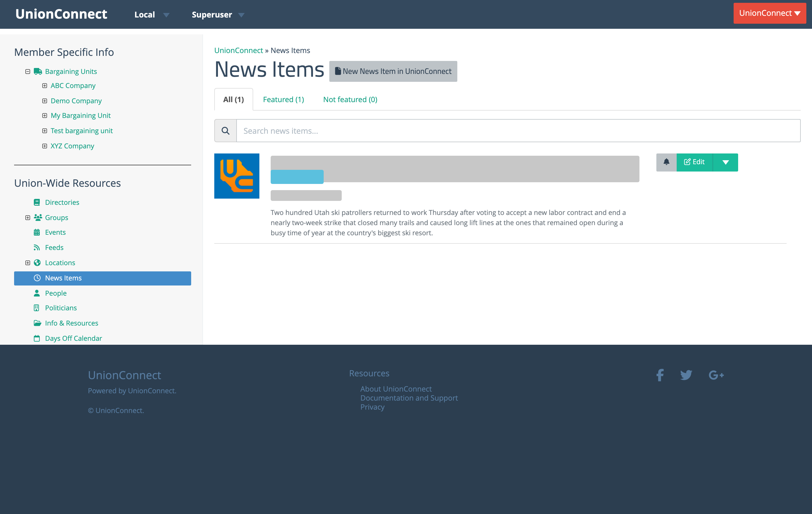Open the People sidebar link
This screenshot has height=514, width=812.
[x=56, y=293]
